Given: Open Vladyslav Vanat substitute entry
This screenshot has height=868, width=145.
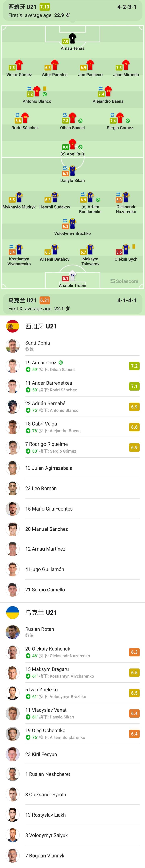Looking at the screenshot, I should pyautogui.click(x=72, y=713).
